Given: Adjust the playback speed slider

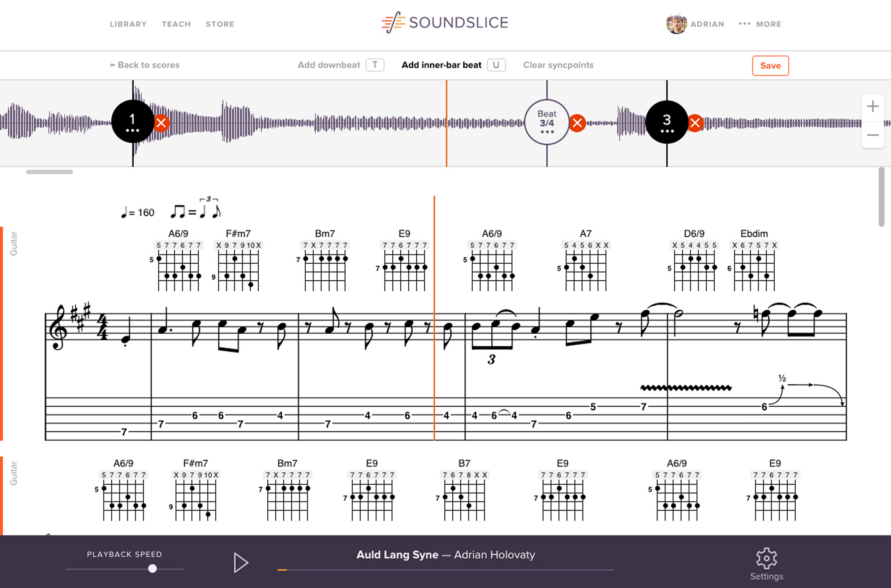Looking at the screenshot, I should (152, 568).
